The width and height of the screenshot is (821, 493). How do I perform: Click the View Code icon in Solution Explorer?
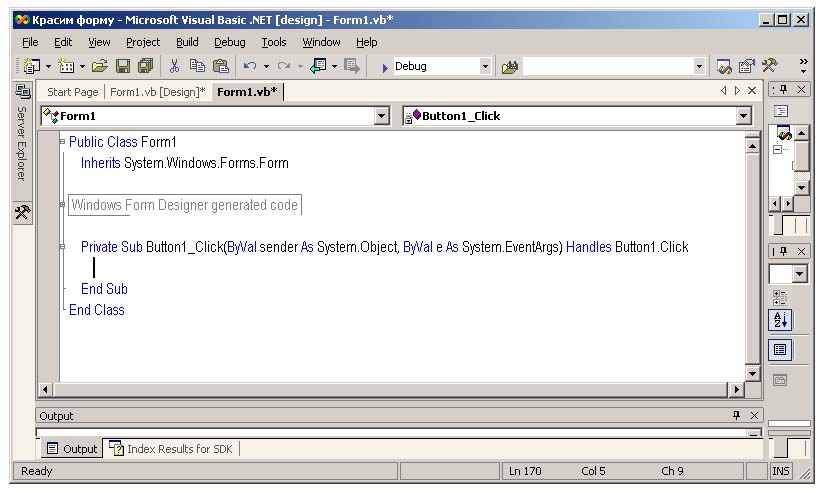(781, 111)
